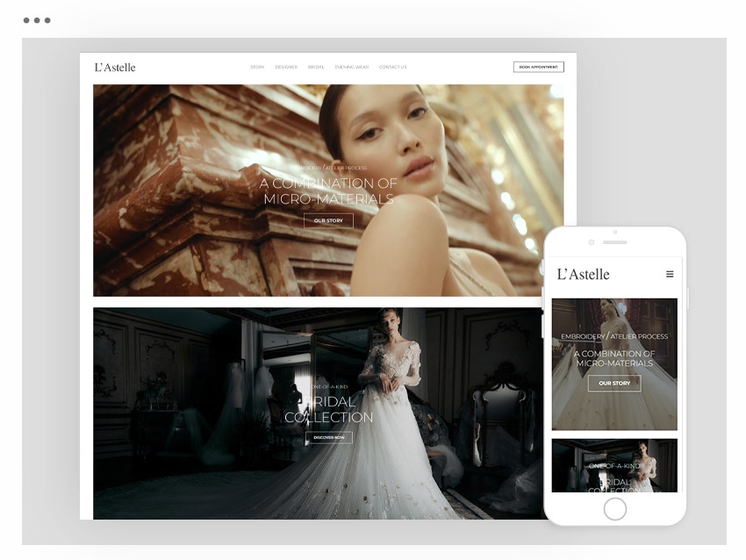
Task: Click the desktop 'One-of-a-kind' caption
Action: pos(329,387)
